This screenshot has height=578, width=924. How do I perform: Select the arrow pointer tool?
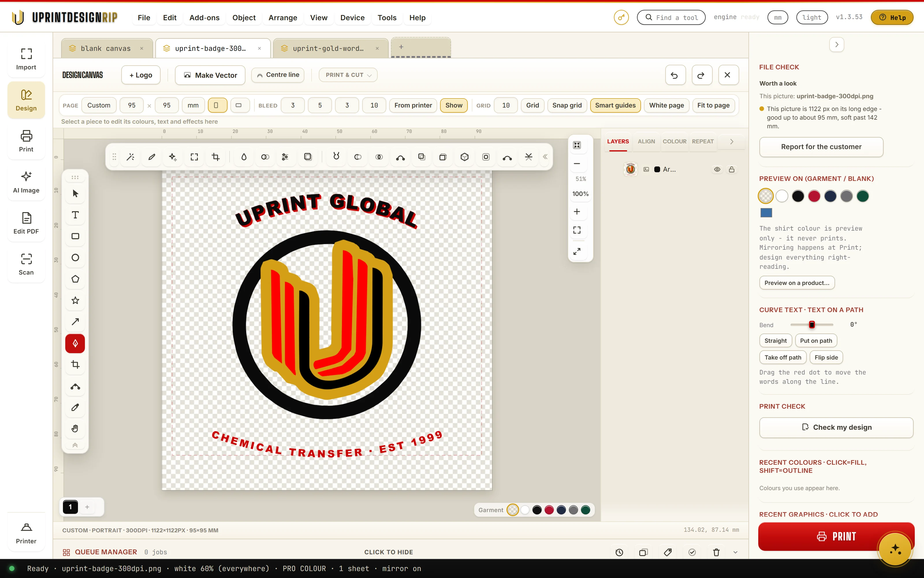click(x=75, y=193)
